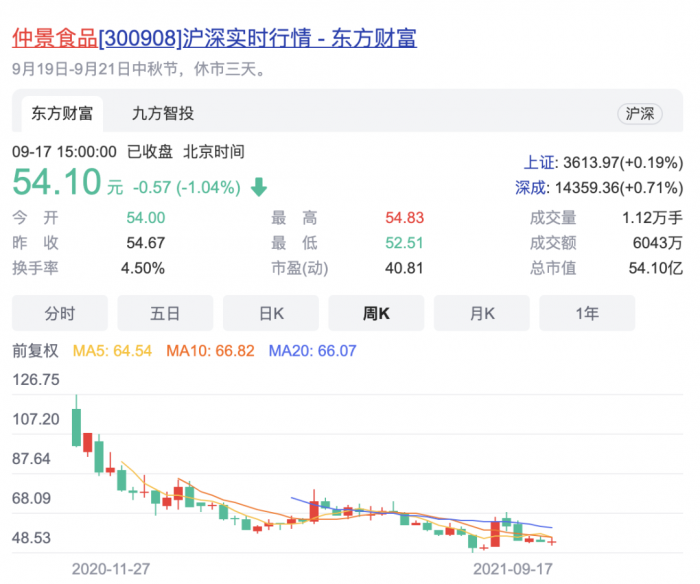Show the 分时 intraday chart
This screenshot has width=700, height=584.
[x=60, y=313]
